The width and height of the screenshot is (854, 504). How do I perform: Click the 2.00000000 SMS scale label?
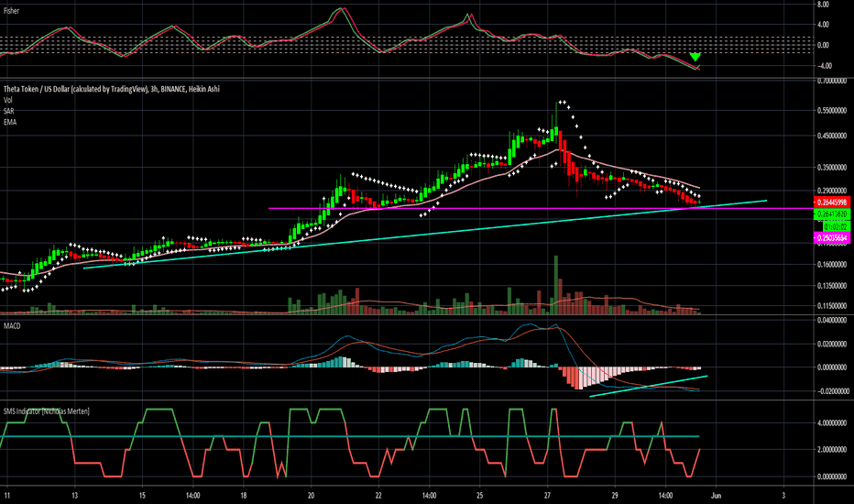[832, 450]
